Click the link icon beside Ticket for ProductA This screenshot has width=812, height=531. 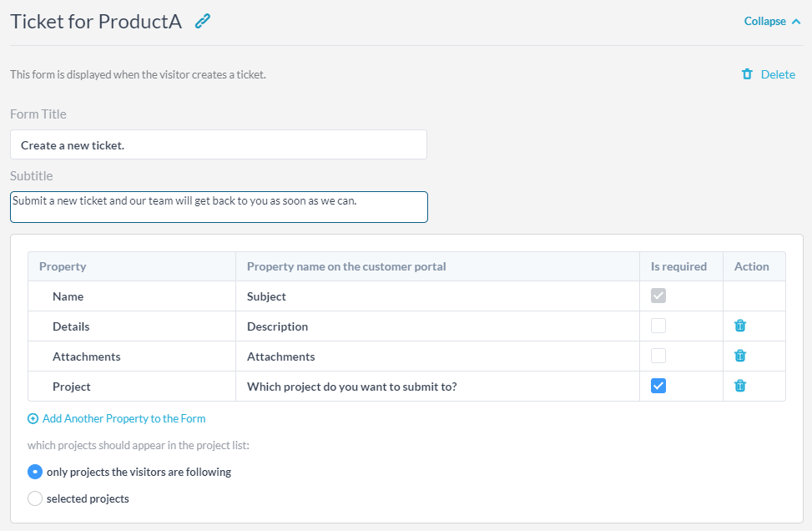click(x=203, y=22)
